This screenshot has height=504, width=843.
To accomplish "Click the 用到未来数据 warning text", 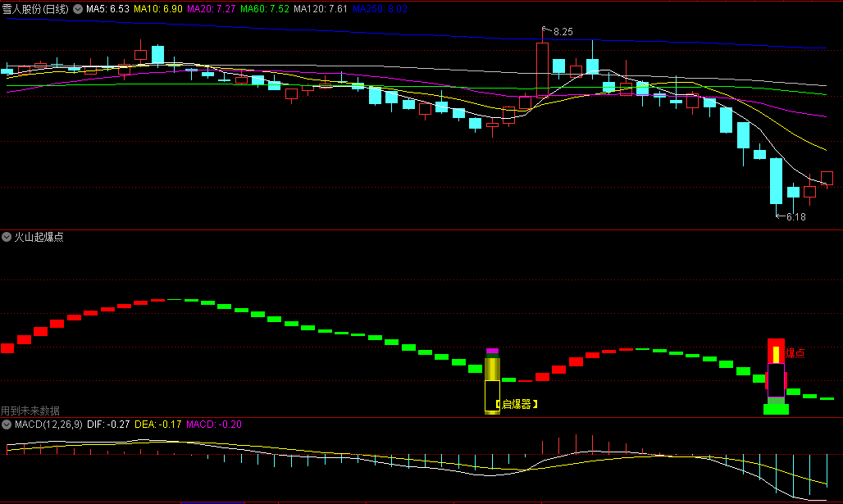I will click(30, 411).
